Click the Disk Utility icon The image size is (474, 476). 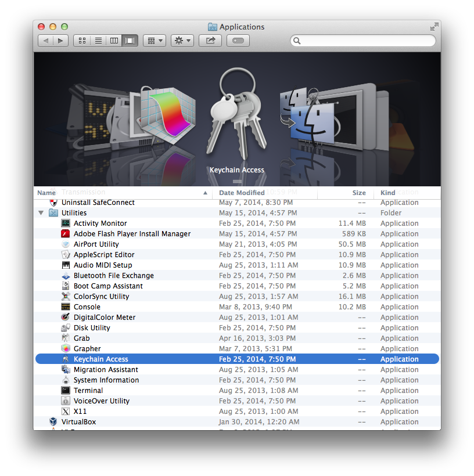tap(66, 328)
